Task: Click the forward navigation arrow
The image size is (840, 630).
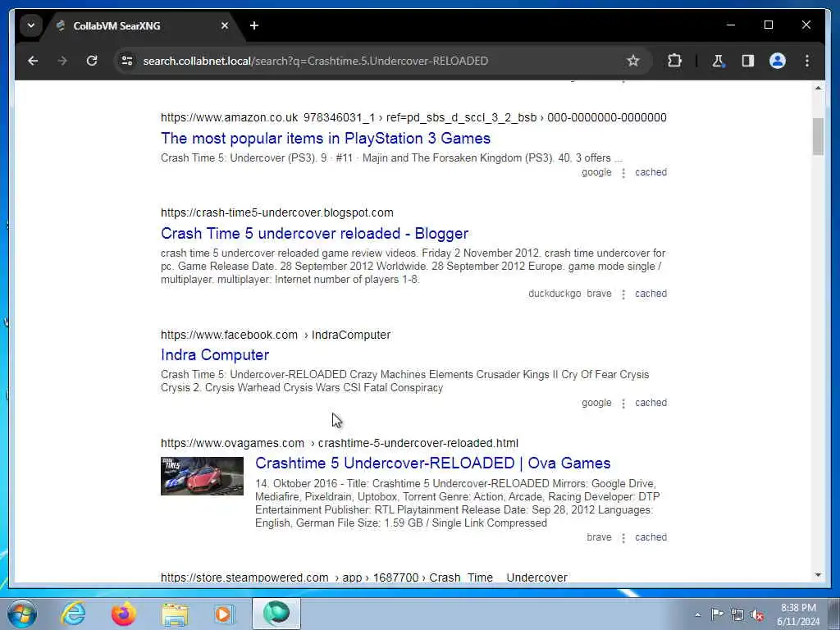Action: click(62, 61)
